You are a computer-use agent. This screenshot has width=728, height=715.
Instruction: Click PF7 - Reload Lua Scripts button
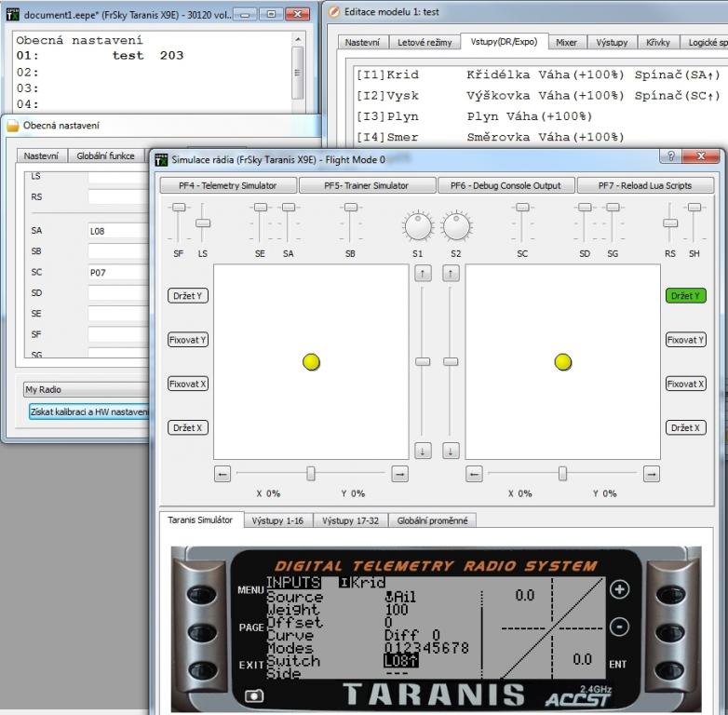point(645,185)
